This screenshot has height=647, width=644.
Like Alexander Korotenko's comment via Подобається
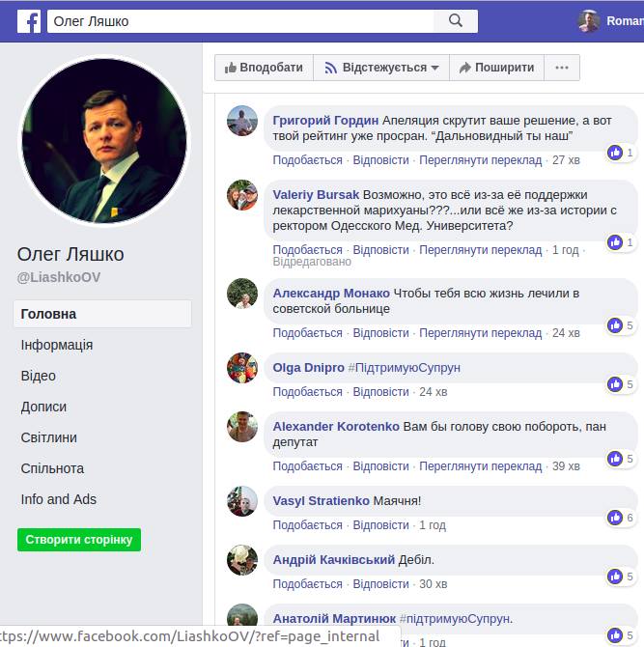coord(307,466)
